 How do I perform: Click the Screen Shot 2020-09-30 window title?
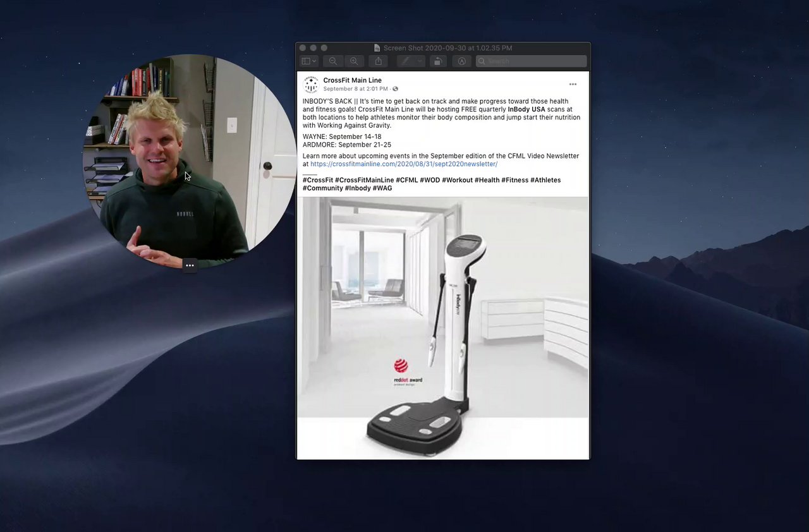448,48
